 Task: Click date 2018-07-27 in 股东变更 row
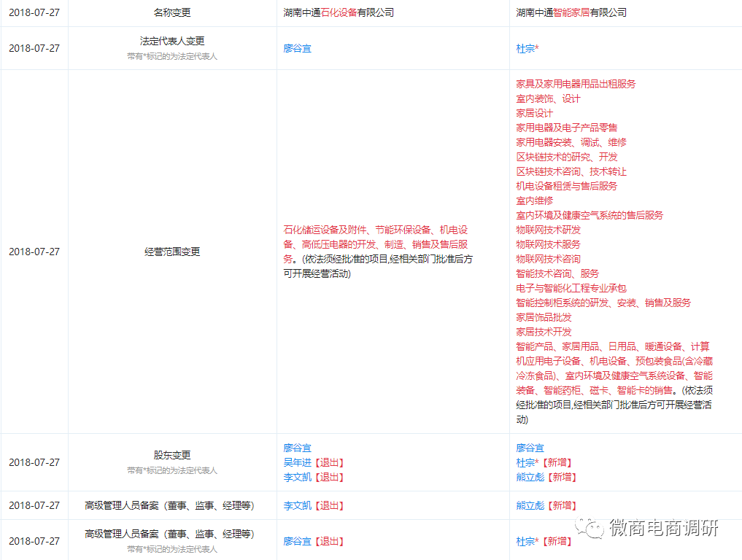[x=34, y=462]
